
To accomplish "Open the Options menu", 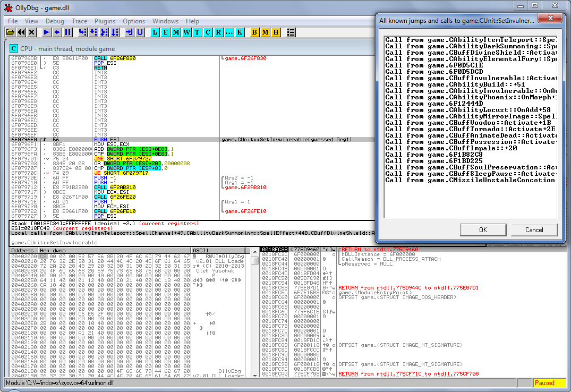I will pos(134,21).
